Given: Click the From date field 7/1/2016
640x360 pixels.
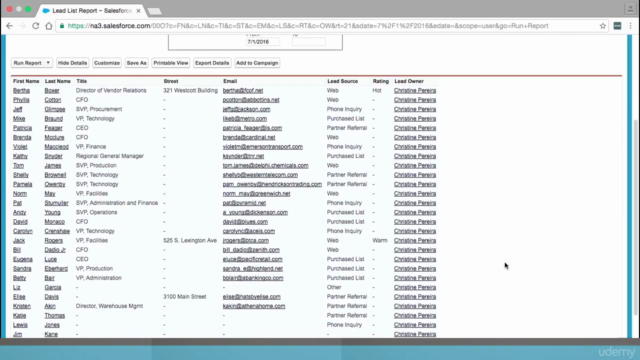Looking at the screenshot, I should [x=263, y=42].
